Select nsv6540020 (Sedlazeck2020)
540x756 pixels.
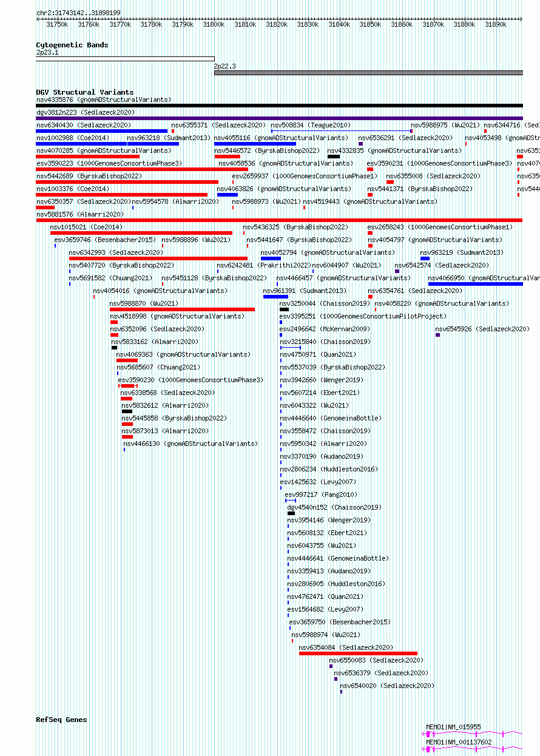pos(387,686)
